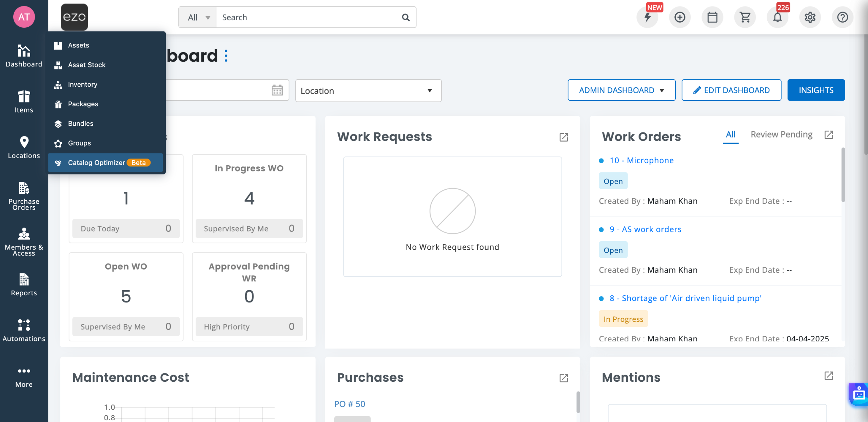Click the lightning bolt NEW icon
The width and height of the screenshot is (868, 422).
647,17
